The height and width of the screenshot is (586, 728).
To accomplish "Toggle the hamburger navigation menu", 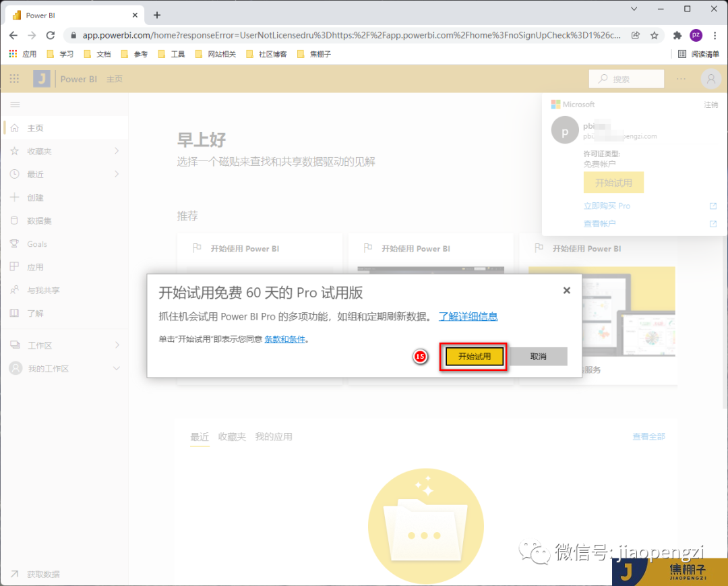I will (x=15, y=105).
